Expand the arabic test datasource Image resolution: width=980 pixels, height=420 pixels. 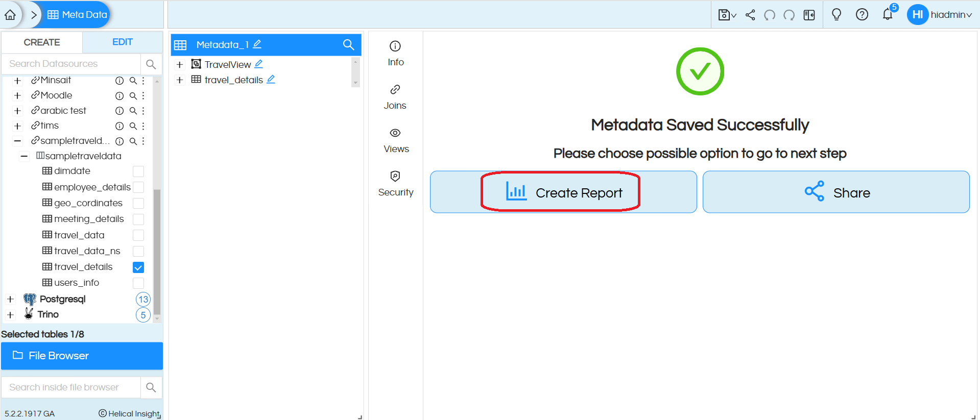(x=17, y=111)
